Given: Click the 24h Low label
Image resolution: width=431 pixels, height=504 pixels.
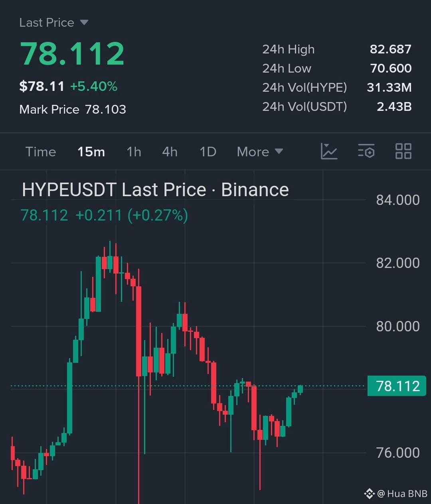Looking at the screenshot, I should pos(287,68).
